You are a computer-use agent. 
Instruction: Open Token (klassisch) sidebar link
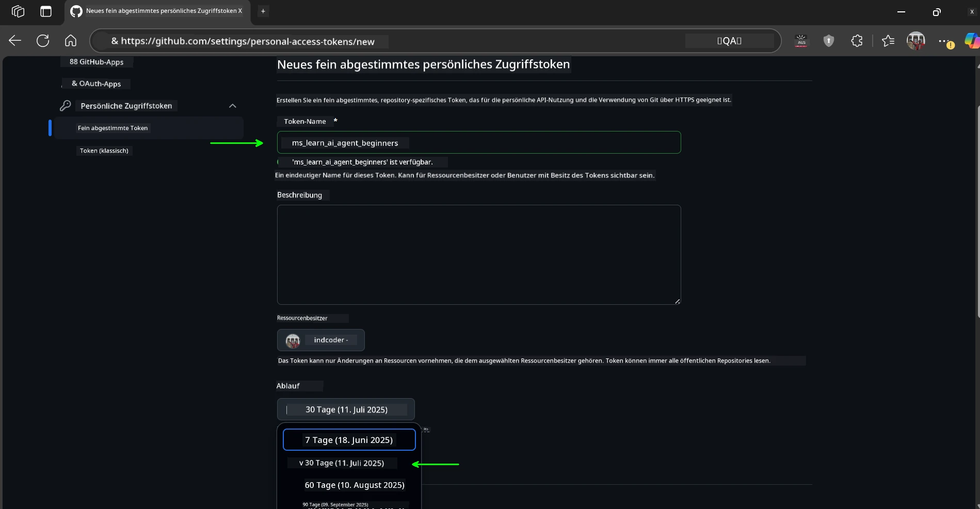click(104, 151)
